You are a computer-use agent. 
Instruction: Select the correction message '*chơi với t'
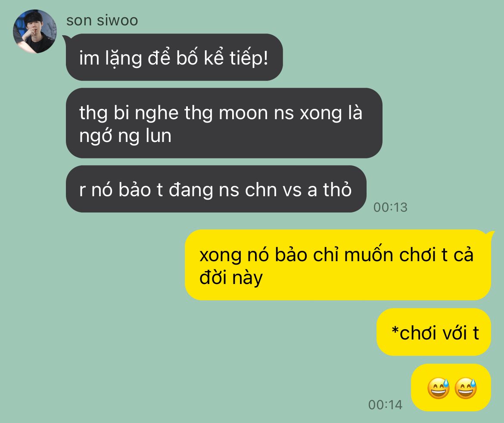click(x=434, y=332)
